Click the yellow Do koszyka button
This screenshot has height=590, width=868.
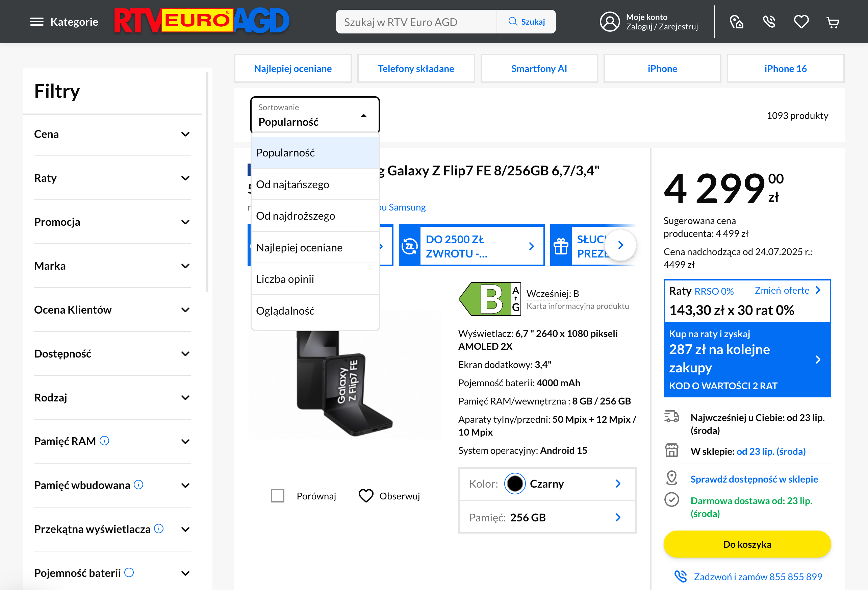pyautogui.click(x=747, y=544)
